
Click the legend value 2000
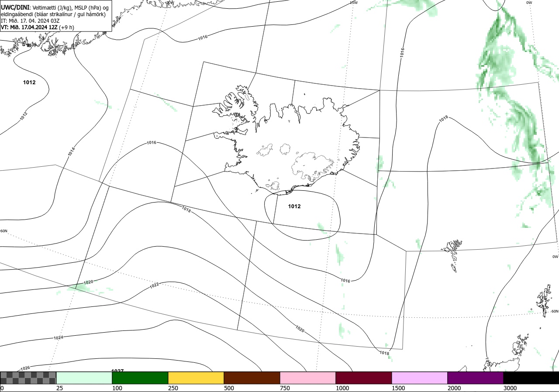tap(454, 388)
